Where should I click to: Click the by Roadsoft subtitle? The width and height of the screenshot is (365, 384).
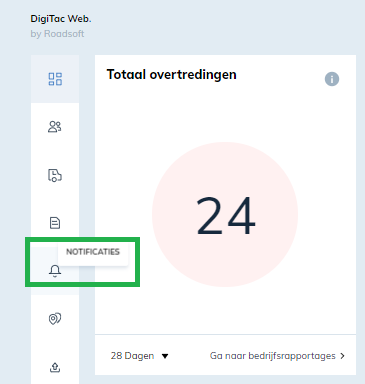pyautogui.click(x=57, y=34)
